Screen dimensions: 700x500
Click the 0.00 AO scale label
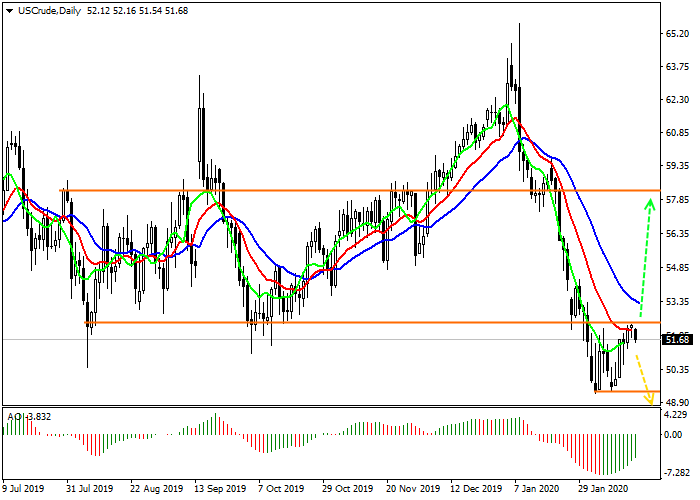point(676,435)
